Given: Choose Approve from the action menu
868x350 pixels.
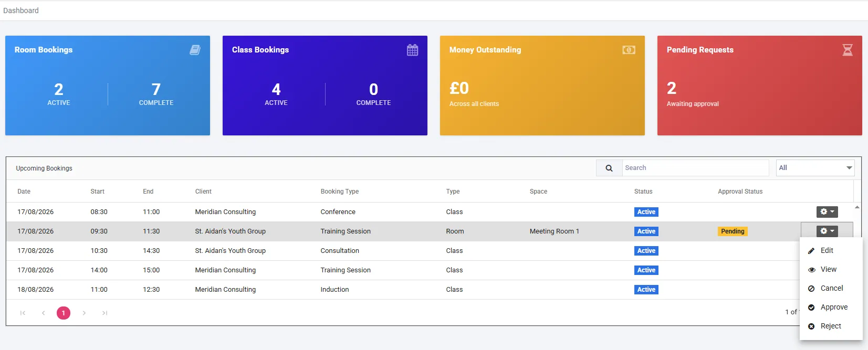Looking at the screenshot, I should click(831, 307).
